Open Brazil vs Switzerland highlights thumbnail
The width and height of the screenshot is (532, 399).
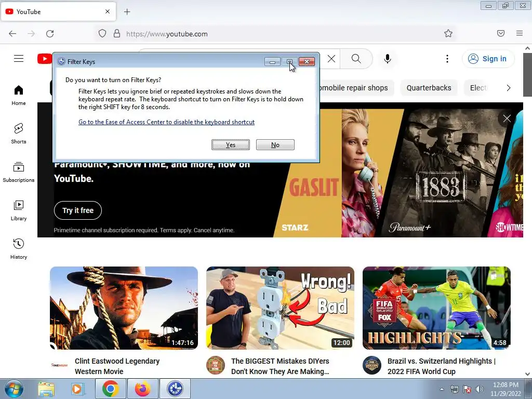pos(436,308)
